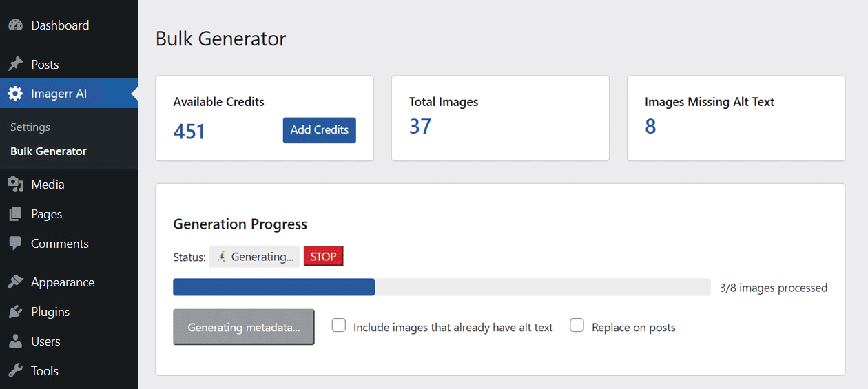The image size is (868, 389).
Task: Click the Tools wrench icon
Action: (x=15, y=371)
